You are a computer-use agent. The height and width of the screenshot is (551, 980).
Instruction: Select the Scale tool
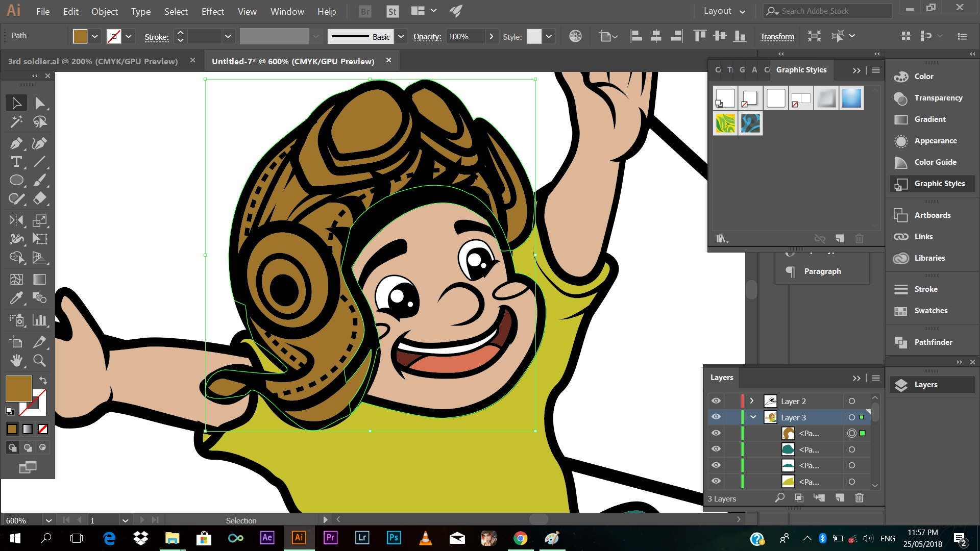coord(40,220)
